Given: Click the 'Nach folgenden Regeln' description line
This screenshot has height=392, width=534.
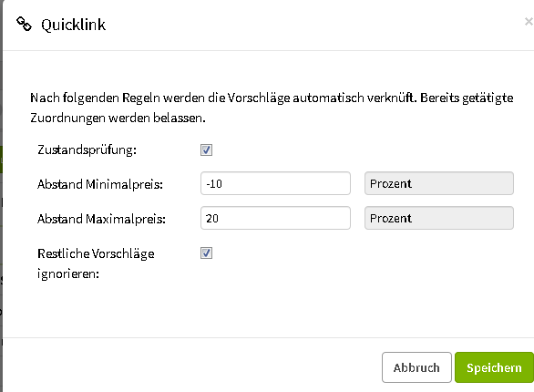Looking at the screenshot, I should click(x=272, y=98).
